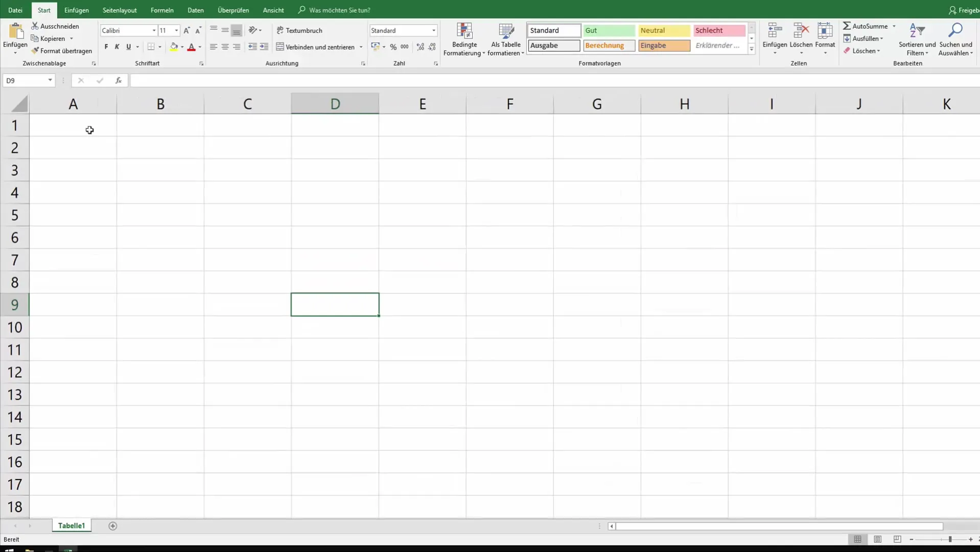Switch to the Ansicht tab

click(x=273, y=10)
